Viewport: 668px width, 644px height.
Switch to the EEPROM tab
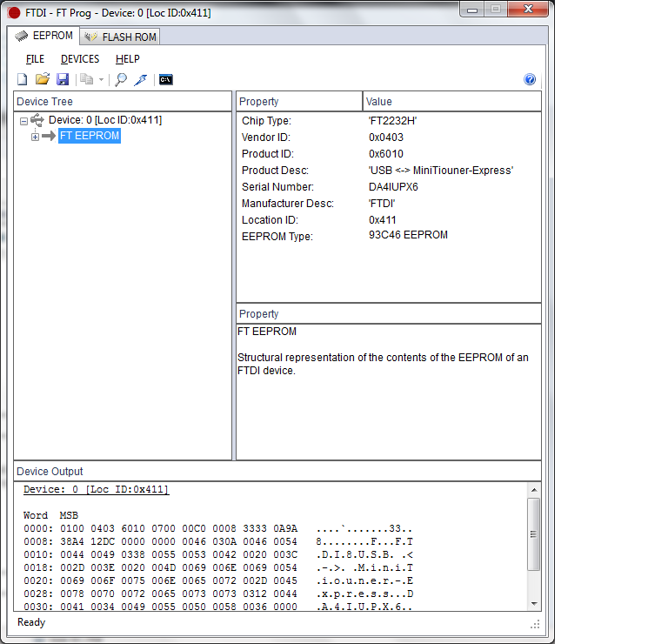tap(43, 36)
